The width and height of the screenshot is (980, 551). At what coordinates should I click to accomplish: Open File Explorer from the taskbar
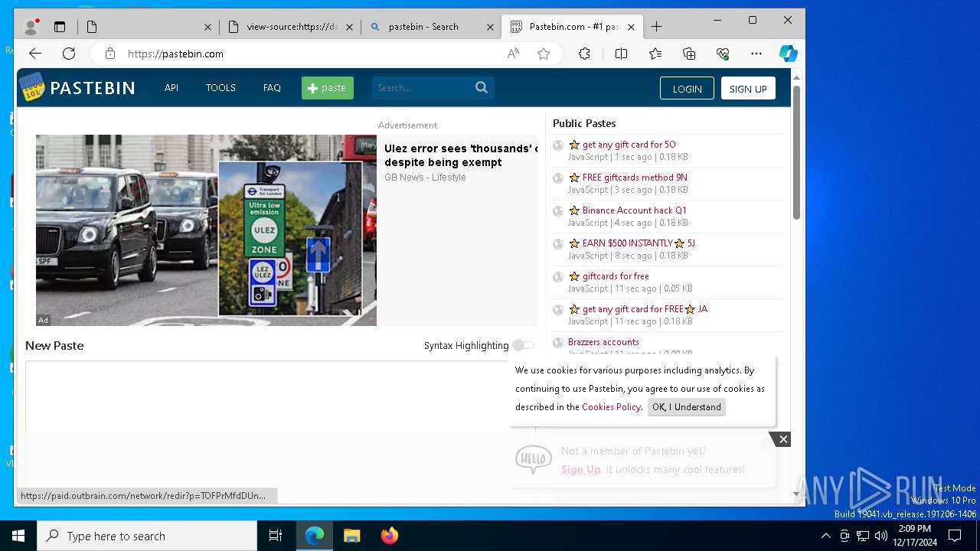[x=351, y=536]
